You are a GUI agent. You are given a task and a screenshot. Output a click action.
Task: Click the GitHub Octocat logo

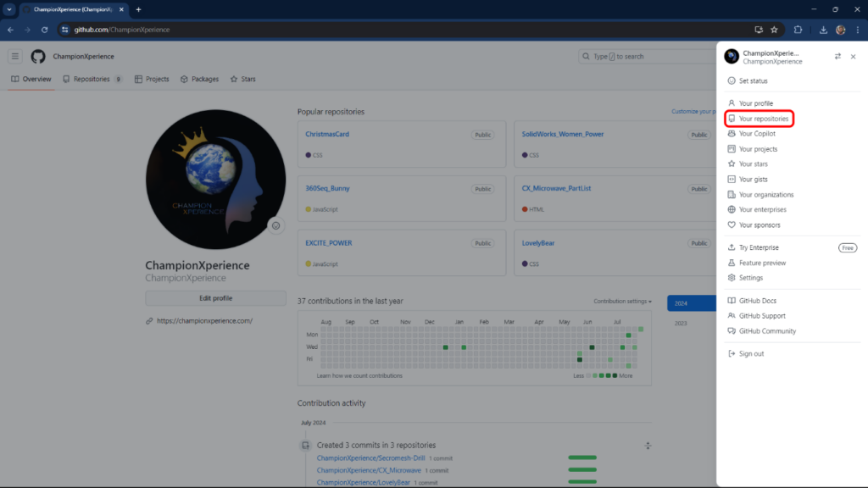38,57
